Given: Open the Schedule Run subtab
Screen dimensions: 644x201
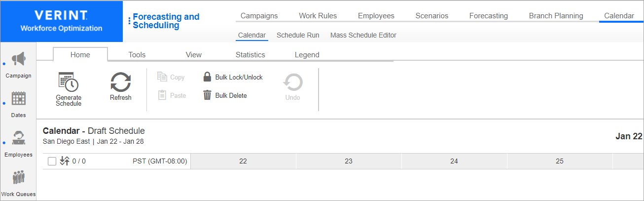Looking at the screenshot, I should coord(298,35).
